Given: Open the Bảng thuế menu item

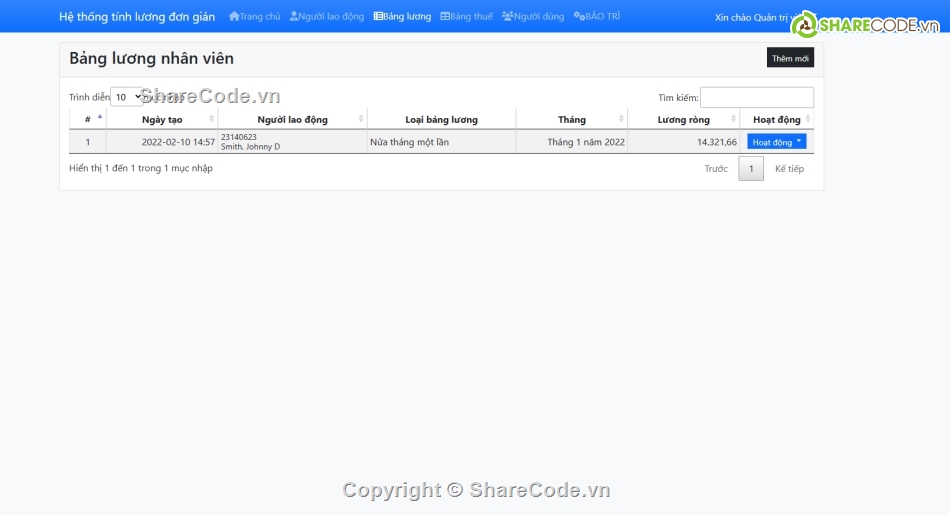Looking at the screenshot, I should point(471,17).
